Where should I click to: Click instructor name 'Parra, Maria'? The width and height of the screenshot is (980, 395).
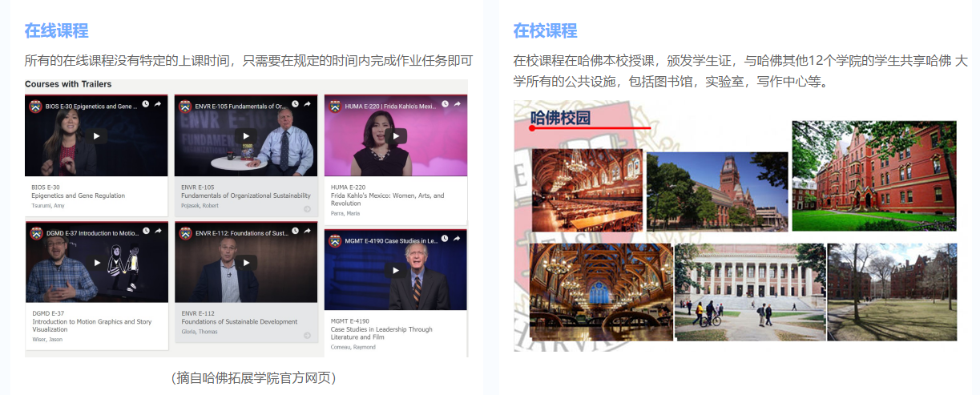(x=345, y=214)
